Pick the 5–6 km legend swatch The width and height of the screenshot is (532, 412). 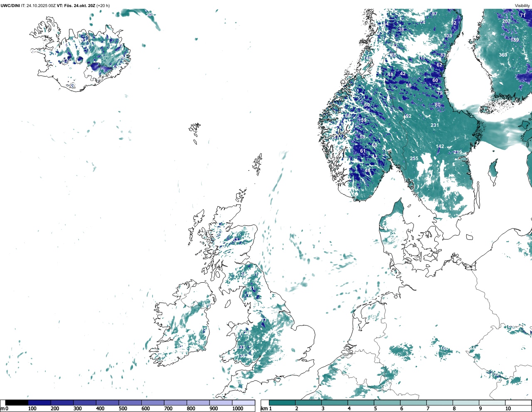(387, 403)
